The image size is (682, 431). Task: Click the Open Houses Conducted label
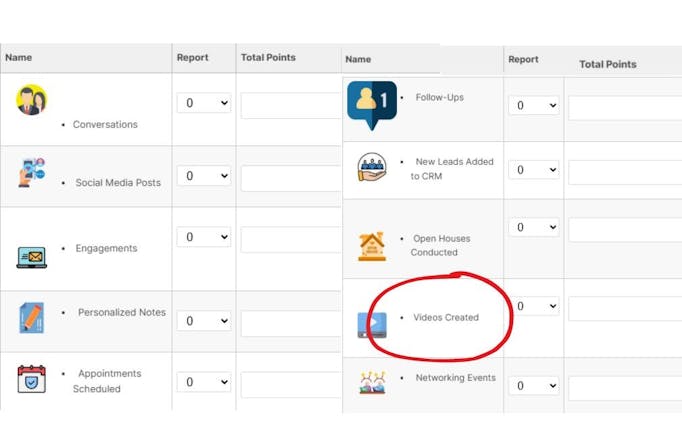(440, 245)
